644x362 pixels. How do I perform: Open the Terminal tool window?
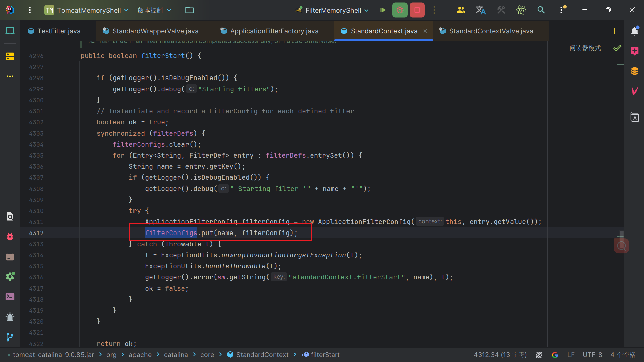tap(10, 297)
